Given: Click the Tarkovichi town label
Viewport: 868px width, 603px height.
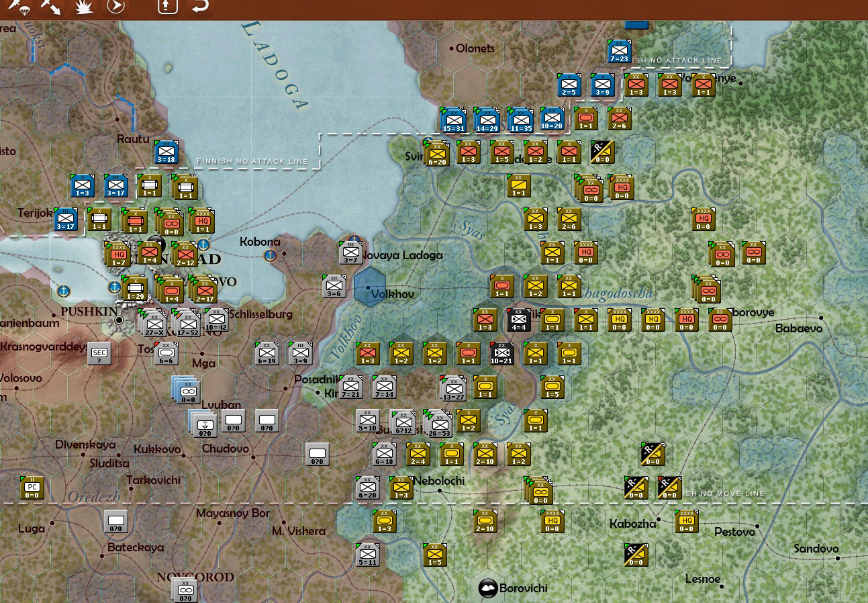Looking at the screenshot, I should (154, 480).
